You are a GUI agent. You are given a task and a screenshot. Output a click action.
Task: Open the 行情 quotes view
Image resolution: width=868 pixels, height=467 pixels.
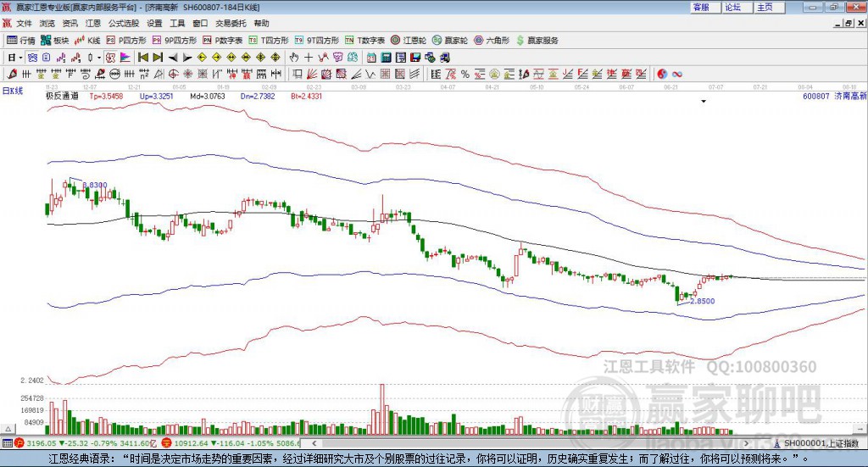(x=21, y=41)
